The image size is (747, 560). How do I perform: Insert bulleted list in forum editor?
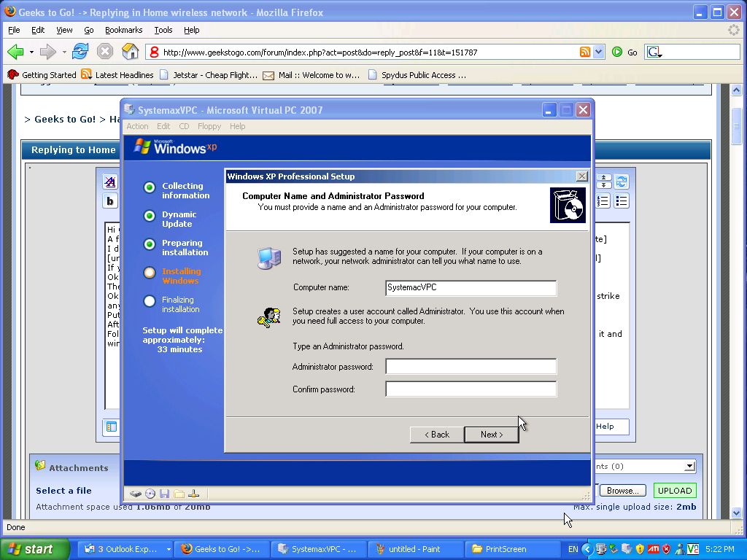coord(622,201)
